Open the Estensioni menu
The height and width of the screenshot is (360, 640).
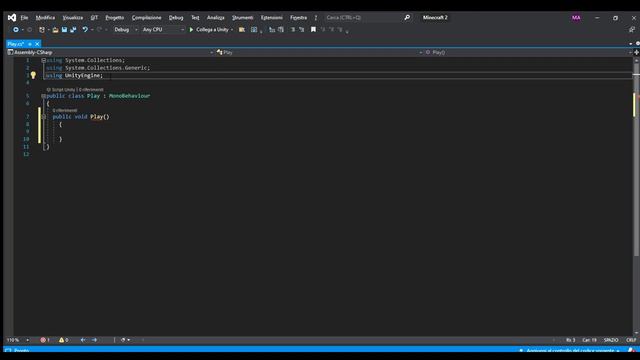271,18
